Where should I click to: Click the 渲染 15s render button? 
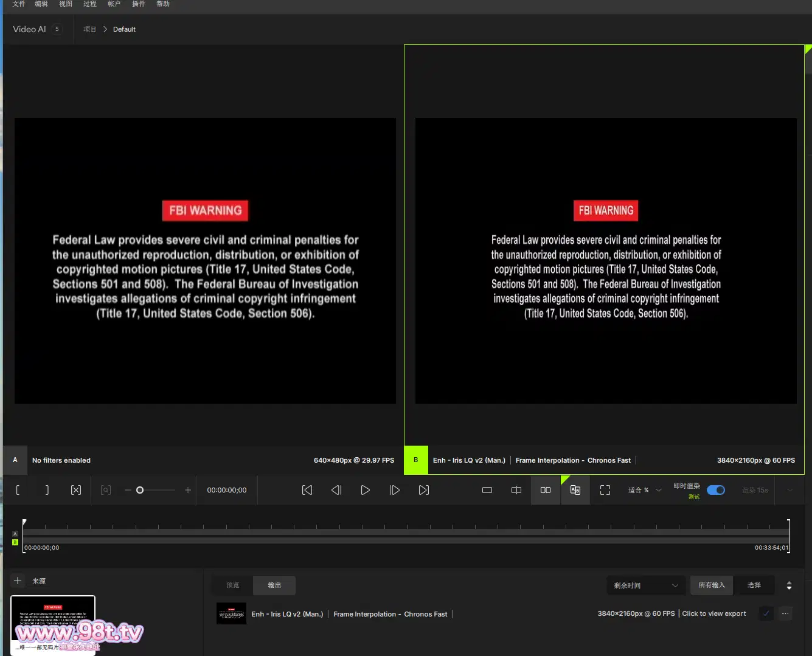[755, 490]
